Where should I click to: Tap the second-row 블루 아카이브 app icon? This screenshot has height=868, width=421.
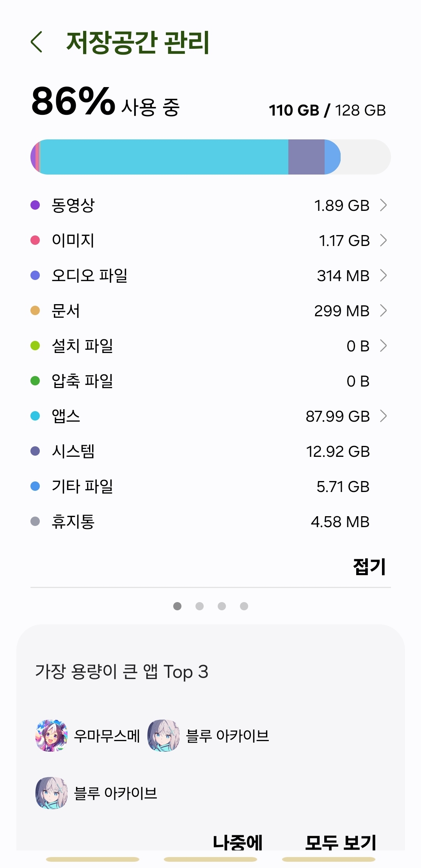tap(52, 793)
